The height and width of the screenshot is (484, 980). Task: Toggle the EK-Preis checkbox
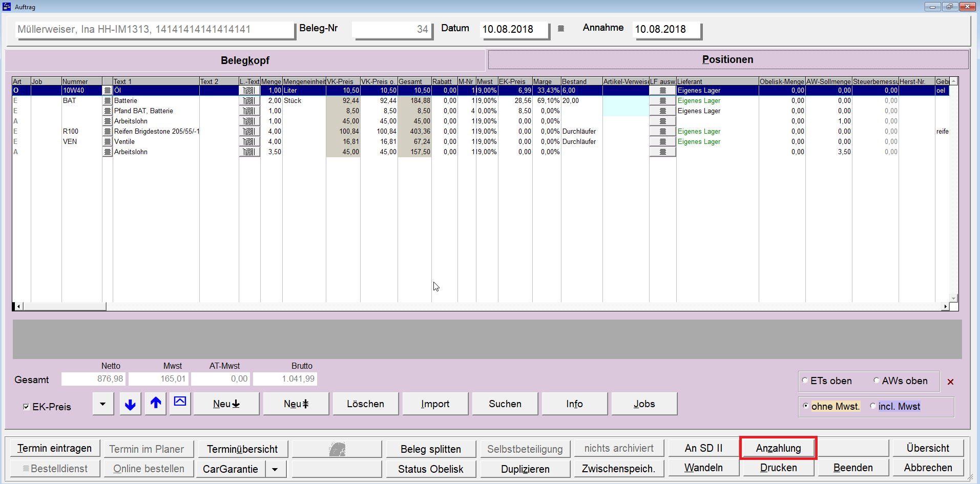(26, 407)
